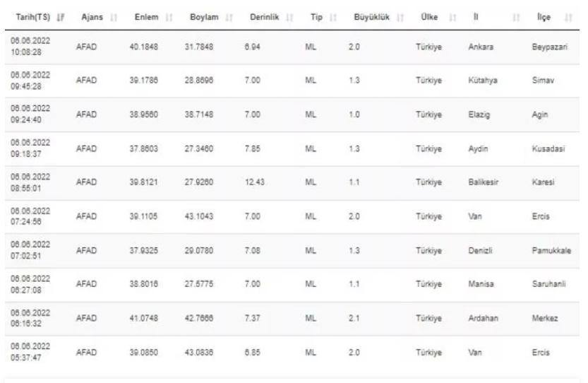Select the Balikesir Karesi row
588x383 pixels.
click(x=292, y=182)
